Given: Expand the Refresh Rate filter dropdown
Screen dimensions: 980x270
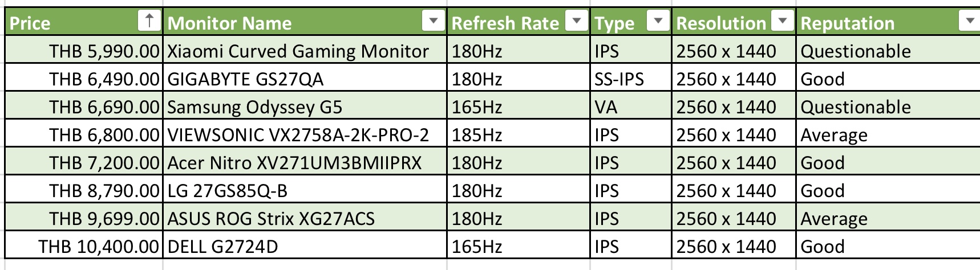Looking at the screenshot, I should pos(576,22).
